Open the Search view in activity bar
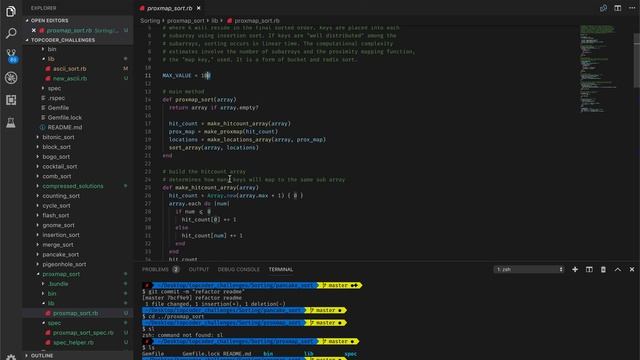The height and width of the screenshot is (360, 640). tap(11, 33)
